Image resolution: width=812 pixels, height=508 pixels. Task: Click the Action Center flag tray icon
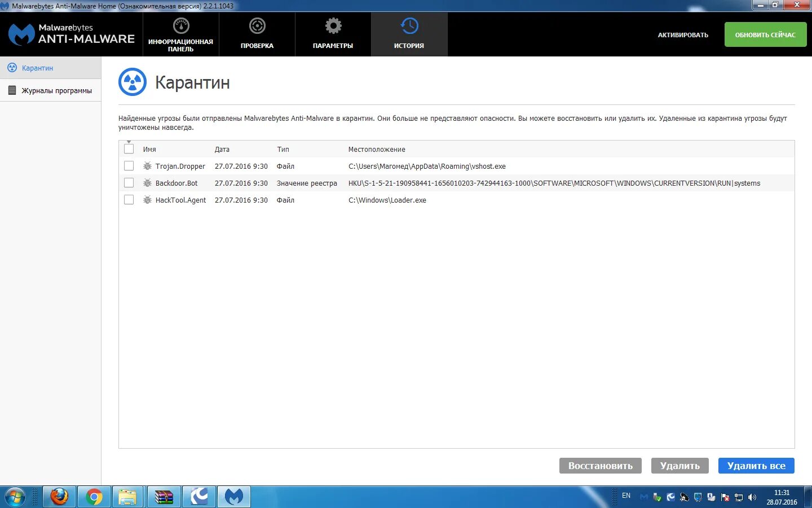coord(725,497)
